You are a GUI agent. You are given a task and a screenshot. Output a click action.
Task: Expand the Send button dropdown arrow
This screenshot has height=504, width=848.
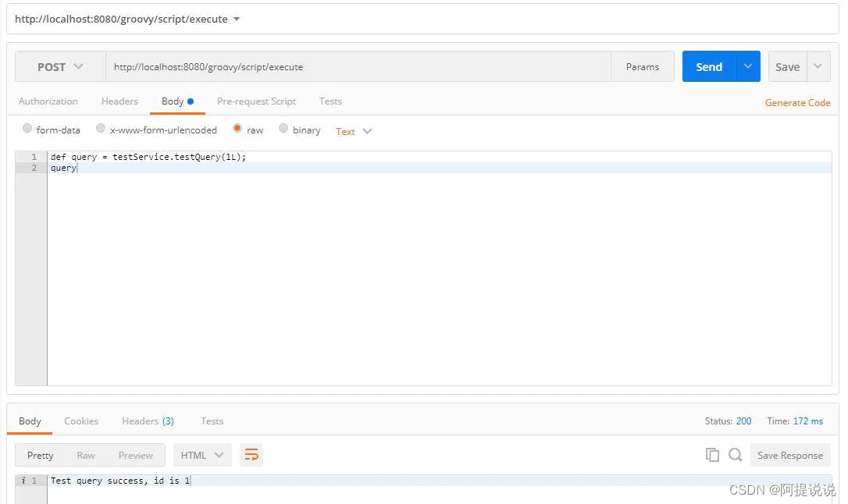[x=747, y=67]
